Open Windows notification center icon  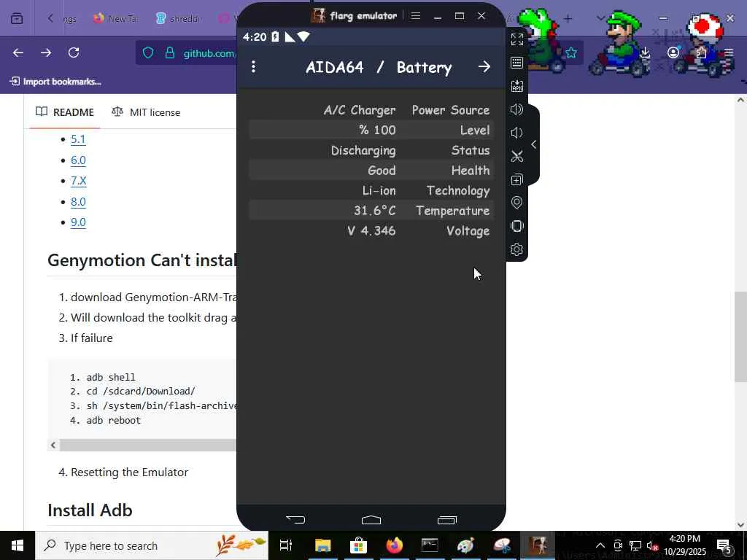[x=724, y=545]
